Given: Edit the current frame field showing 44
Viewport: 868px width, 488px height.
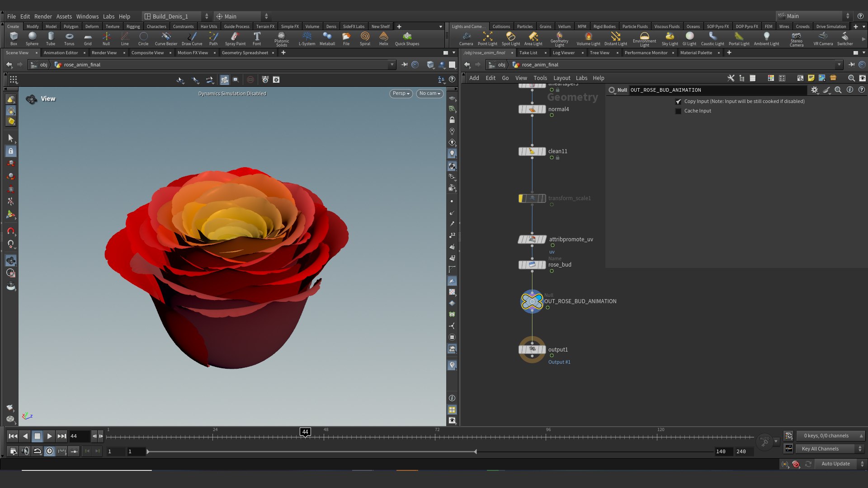Looking at the screenshot, I should [79, 436].
